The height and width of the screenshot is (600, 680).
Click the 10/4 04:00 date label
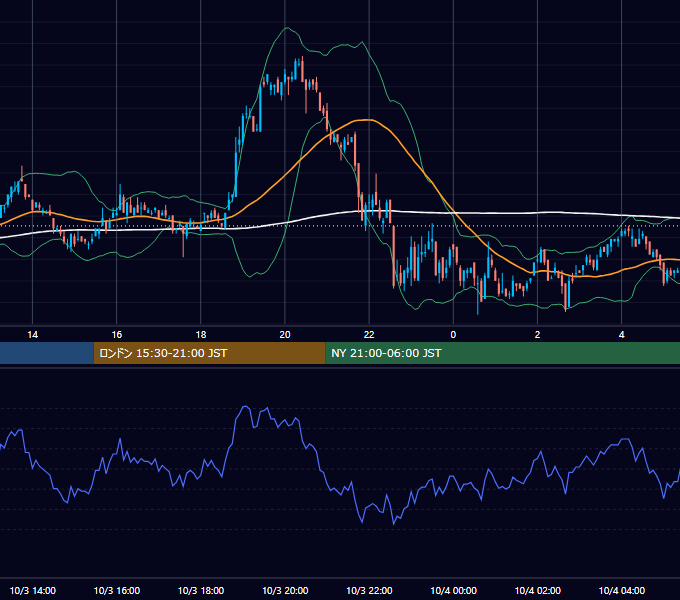pyautogui.click(x=621, y=590)
